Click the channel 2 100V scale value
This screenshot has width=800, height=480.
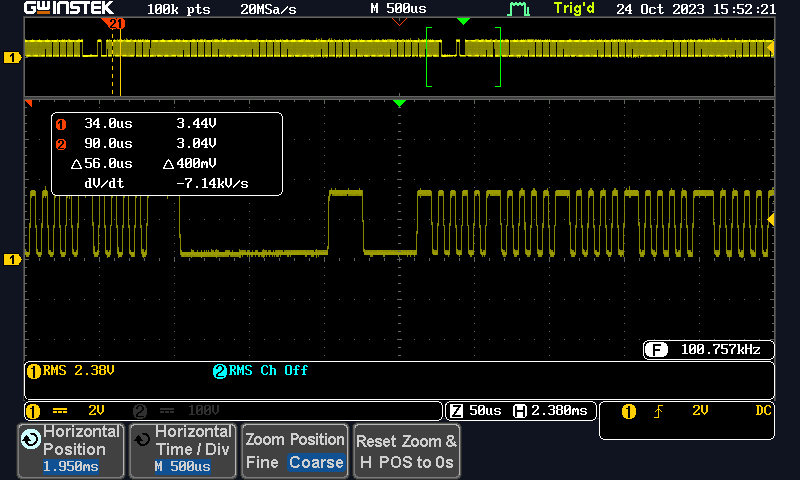point(204,411)
